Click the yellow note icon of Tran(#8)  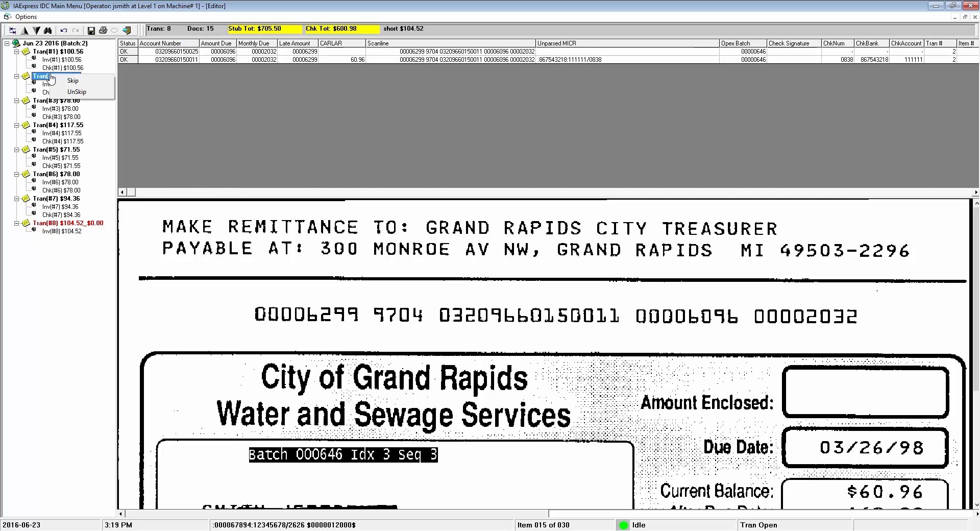(26, 223)
